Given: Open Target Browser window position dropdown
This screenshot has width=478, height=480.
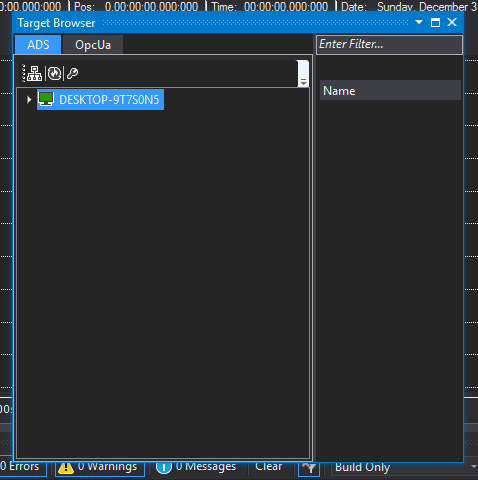Looking at the screenshot, I should [x=419, y=22].
